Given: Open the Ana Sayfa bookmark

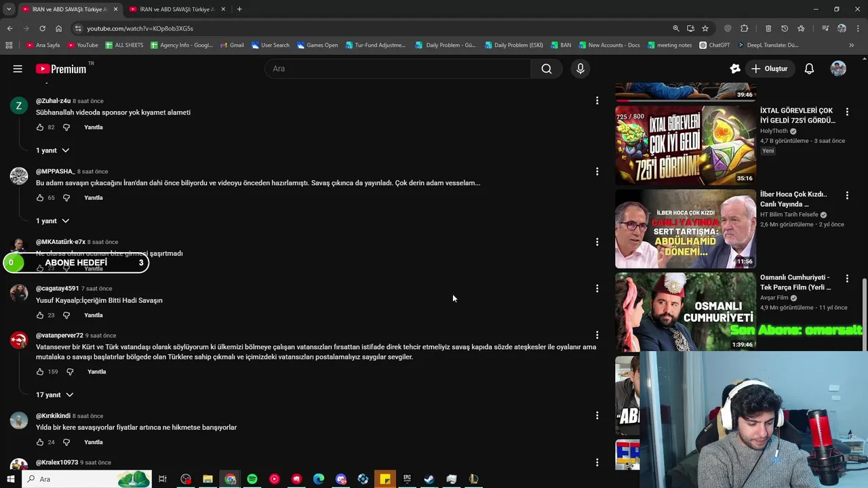Looking at the screenshot, I should coord(43,45).
